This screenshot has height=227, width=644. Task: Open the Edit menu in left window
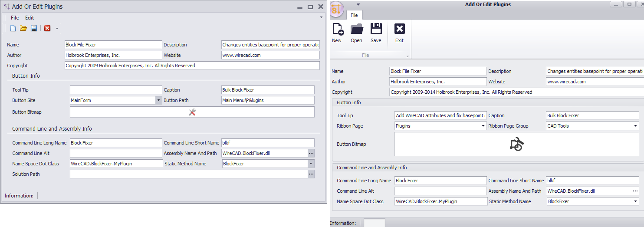click(x=30, y=18)
